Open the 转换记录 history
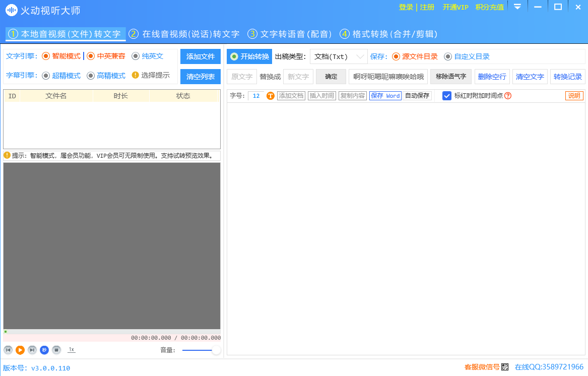The image size is (588, 376). click(568, 77)
